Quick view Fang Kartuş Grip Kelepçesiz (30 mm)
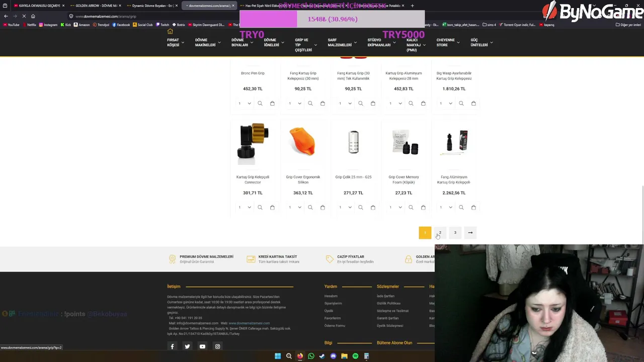The width and height of the screenshot is (644, 362). tap(310, 104)
